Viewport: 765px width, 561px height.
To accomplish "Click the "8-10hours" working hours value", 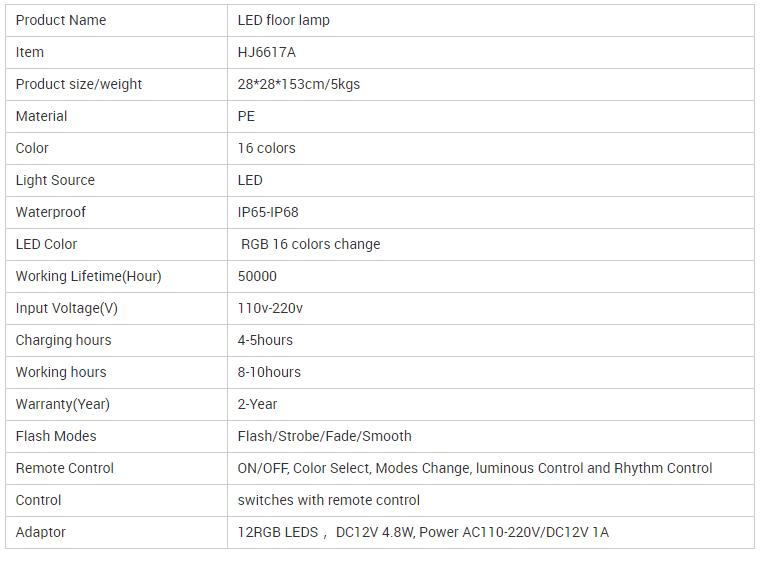I will point(269,372).
